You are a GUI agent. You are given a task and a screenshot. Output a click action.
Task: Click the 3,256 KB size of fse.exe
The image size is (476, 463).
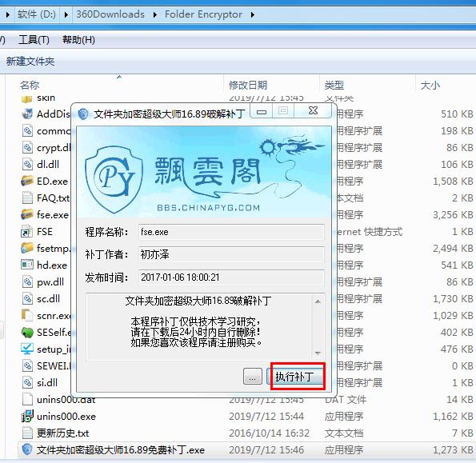(453, 215)
